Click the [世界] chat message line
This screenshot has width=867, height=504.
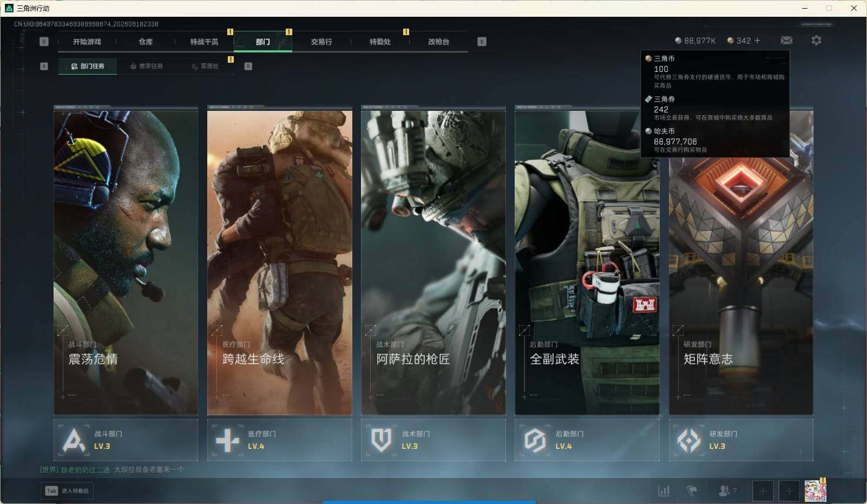click(112, 469)
